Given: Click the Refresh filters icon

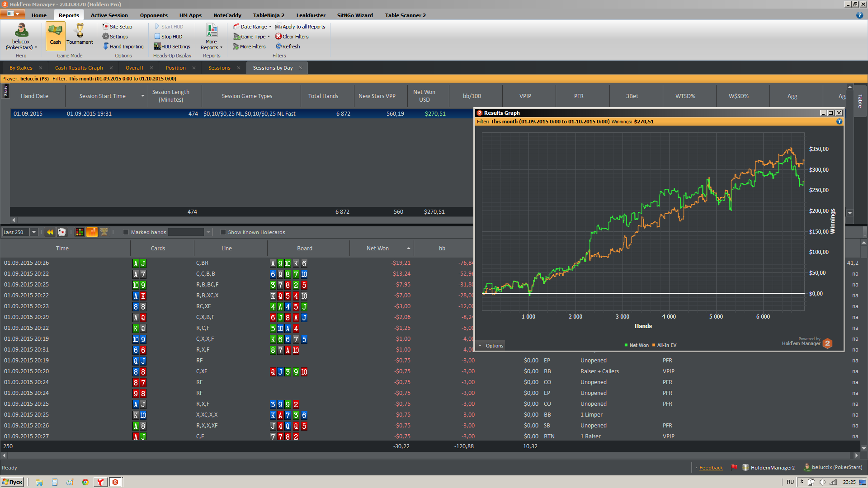Looking at the screenshot, I should 278,47.
